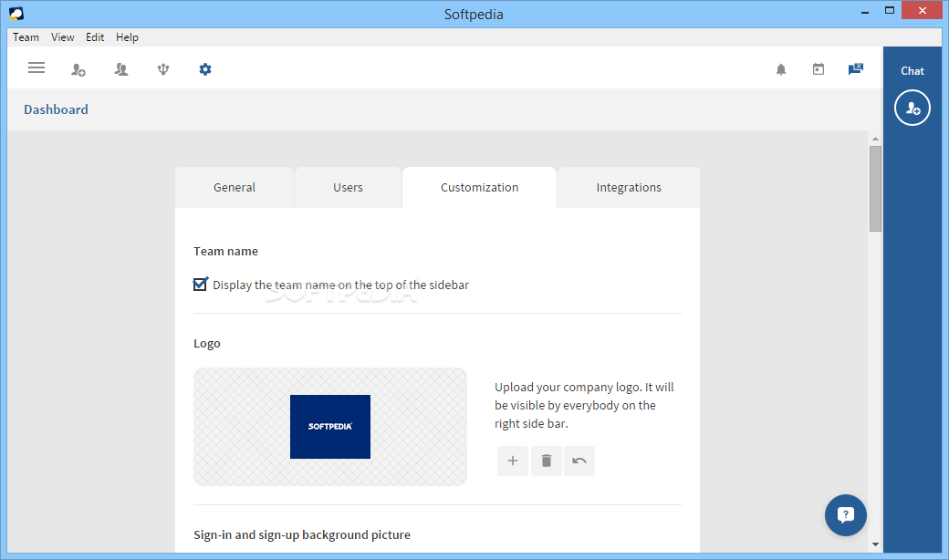
Task: Click the 'Upload your company logo' description
Action: 584,405
